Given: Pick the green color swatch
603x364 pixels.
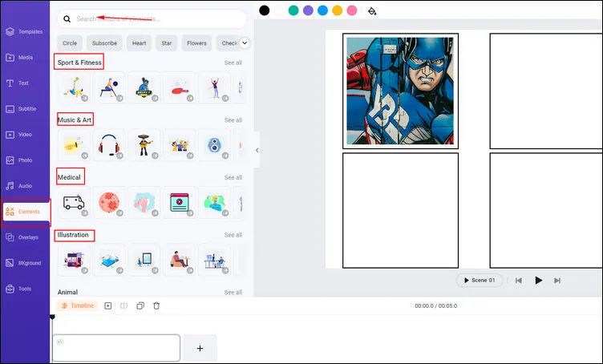Looking at the screenshot, I should [293, 10].
